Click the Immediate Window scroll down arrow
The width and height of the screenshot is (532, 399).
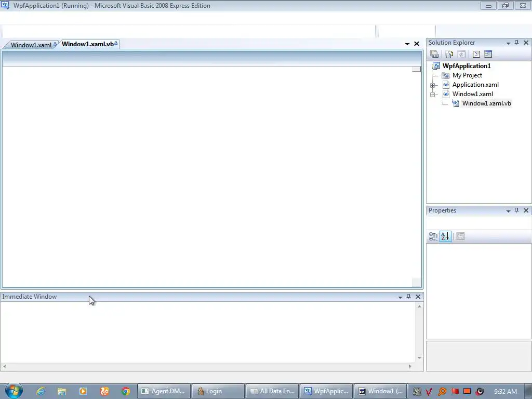pyautogui.click(x=419, y=358)
